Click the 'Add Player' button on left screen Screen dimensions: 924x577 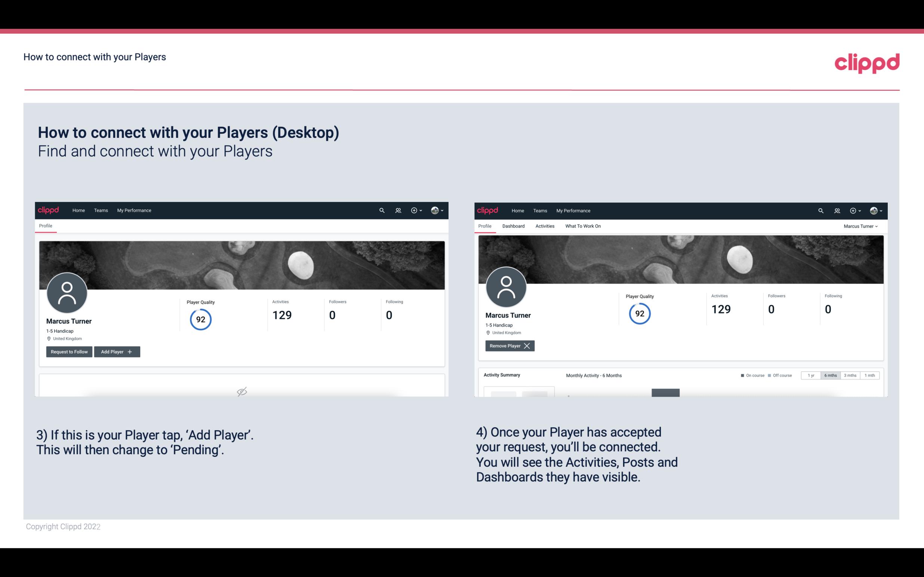click(x=116, y=351)
